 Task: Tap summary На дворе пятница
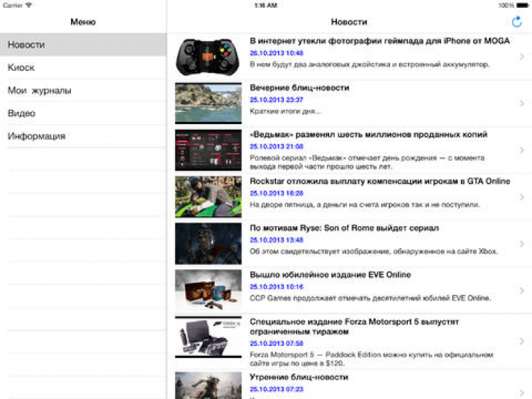coord(365,205)
